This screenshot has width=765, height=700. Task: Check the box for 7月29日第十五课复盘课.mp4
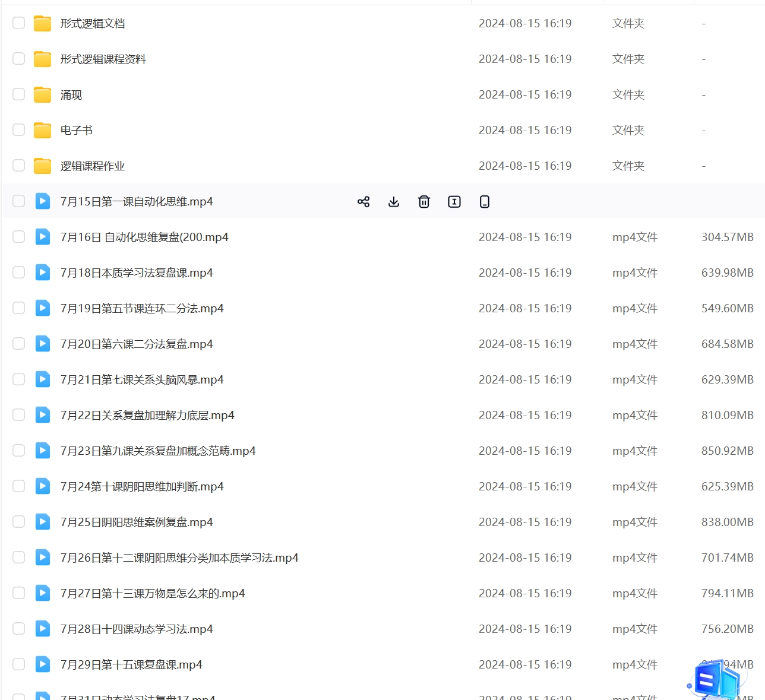pyautogui.click(x=19, y=664)
